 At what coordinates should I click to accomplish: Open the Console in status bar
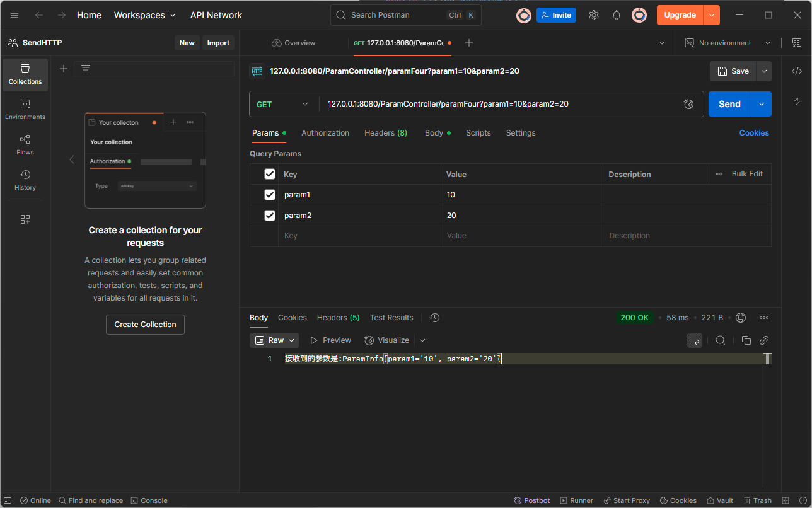(149, 500)
